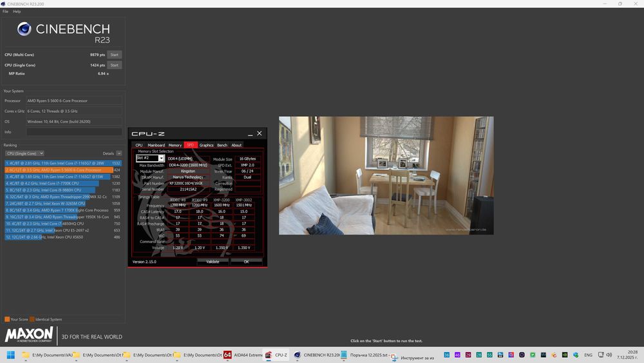Start the CPU (Single Core) test
The image size is (644, 363).
pyautogui.click(x=114, y=65)
